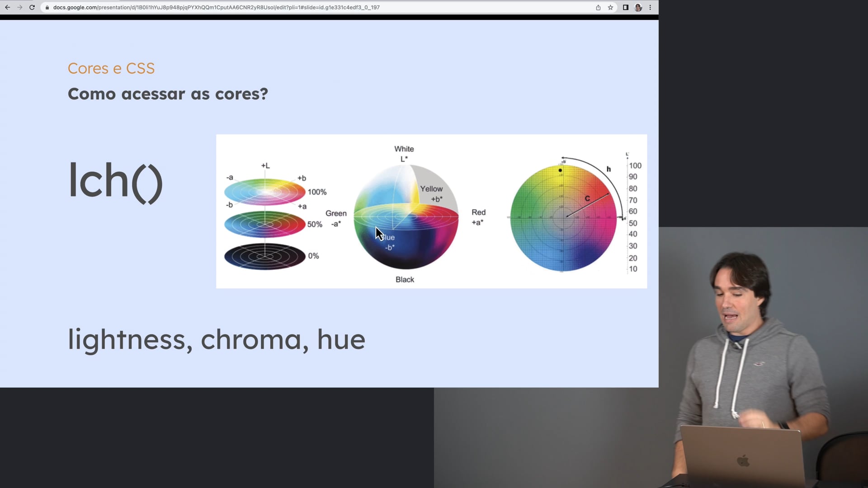Open Chrome's three-dot menu
This screenshot has height=488, width=868.
pyautogui.click(x=650, y=7)
